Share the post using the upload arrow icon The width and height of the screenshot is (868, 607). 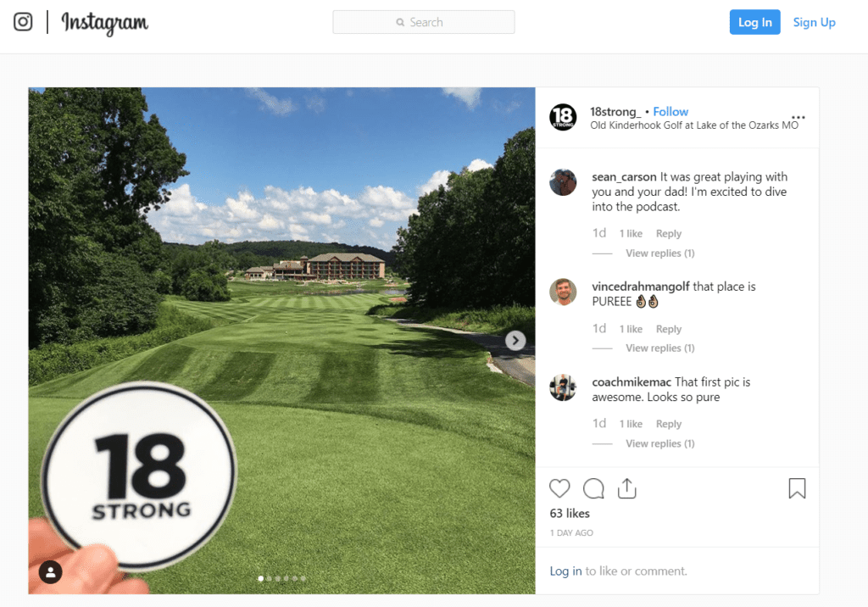[626, 488]
